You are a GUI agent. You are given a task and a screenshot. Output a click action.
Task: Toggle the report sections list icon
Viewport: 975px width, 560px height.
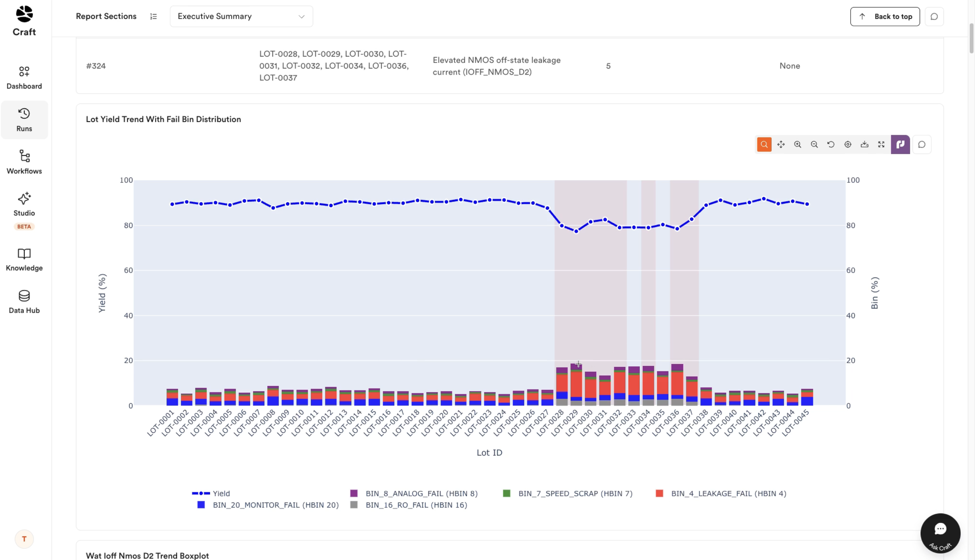pyautogui.click(x=154, y=16)
